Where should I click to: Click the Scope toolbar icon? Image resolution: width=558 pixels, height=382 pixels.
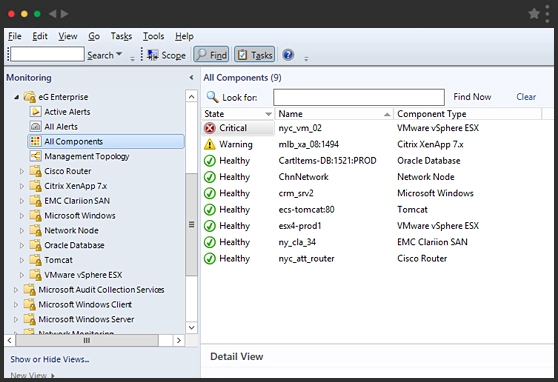click(153, 55)
